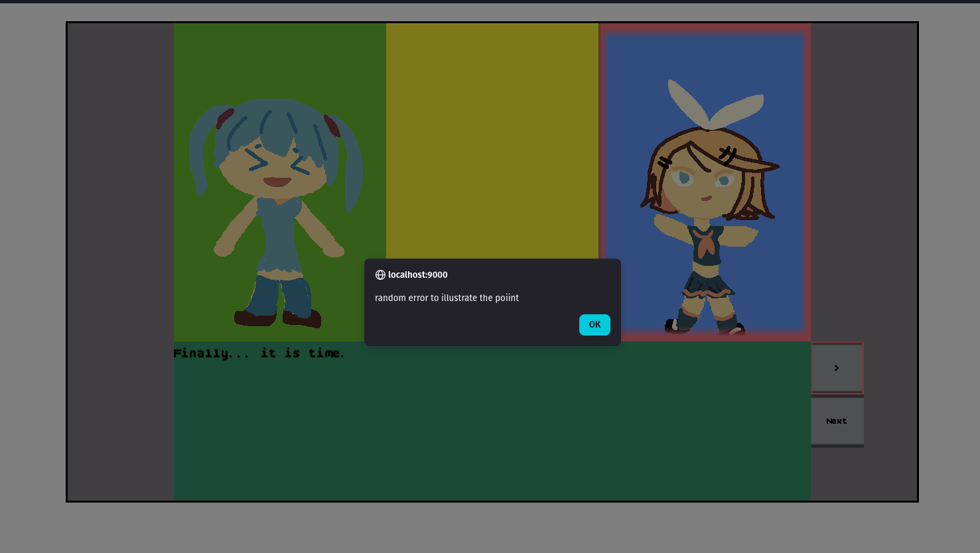Select the teal-haired twin-tail character
The height and width of the screenshot is (553, 980).
[277, 212]
